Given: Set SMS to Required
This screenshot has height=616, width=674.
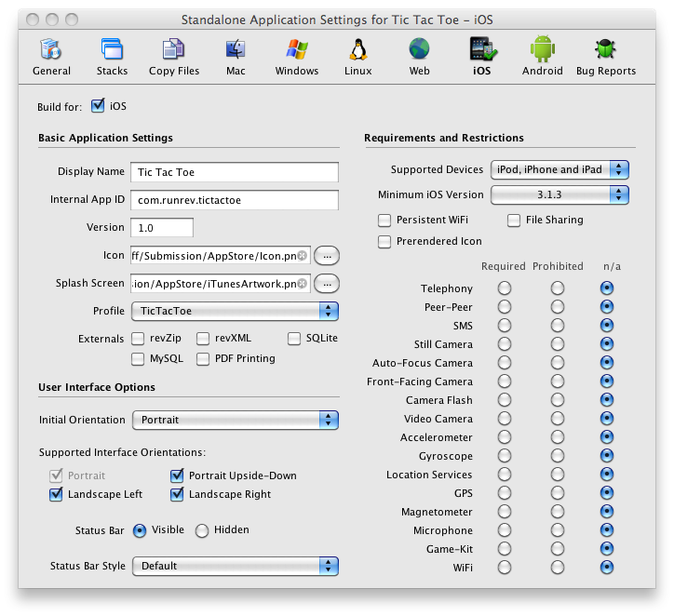Looking at the screenshot, I should 505,325.
